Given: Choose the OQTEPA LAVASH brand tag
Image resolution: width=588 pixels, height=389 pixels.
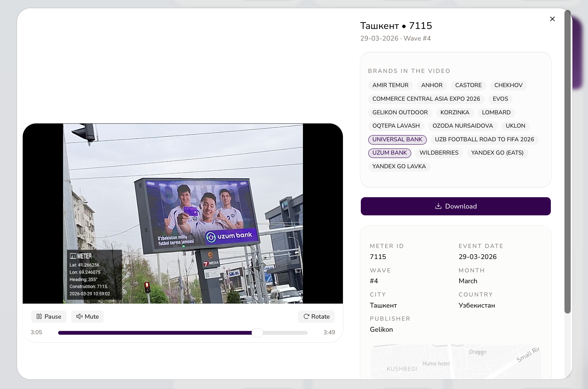Looking at the screenshot, I should (x=396, y=126).
